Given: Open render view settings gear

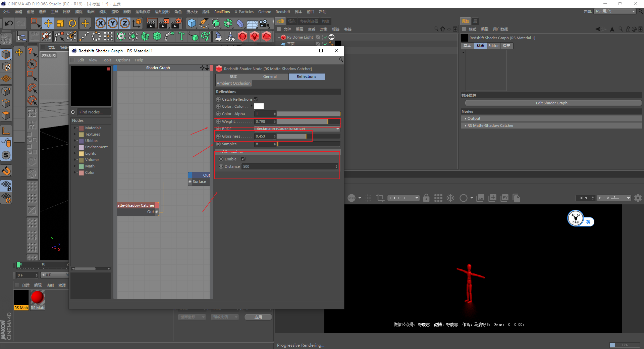Looking at the screenshot, I should point(638,198).
